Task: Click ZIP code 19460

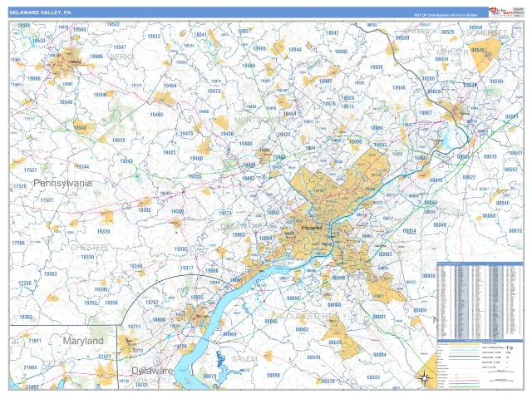Action: point(196,159)
